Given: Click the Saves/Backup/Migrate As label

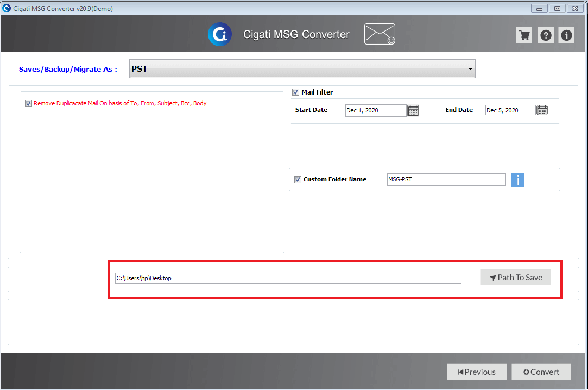Looking at the screenshot, I should click(68, 70).
